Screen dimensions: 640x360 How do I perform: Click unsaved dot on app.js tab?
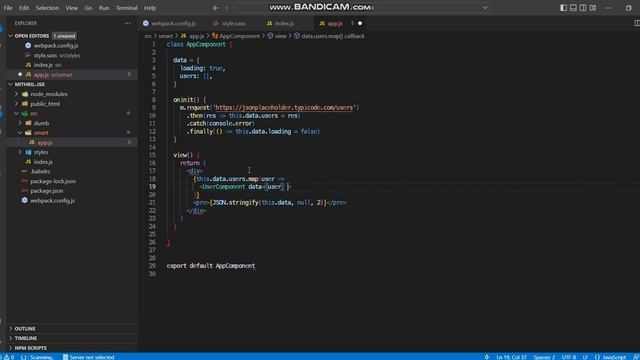360,24
